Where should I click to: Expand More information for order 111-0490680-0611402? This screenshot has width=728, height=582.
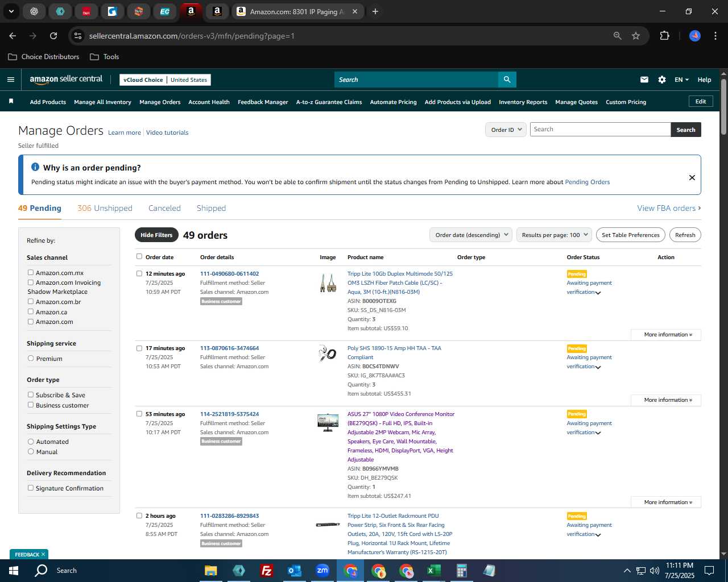pos(666,335)
